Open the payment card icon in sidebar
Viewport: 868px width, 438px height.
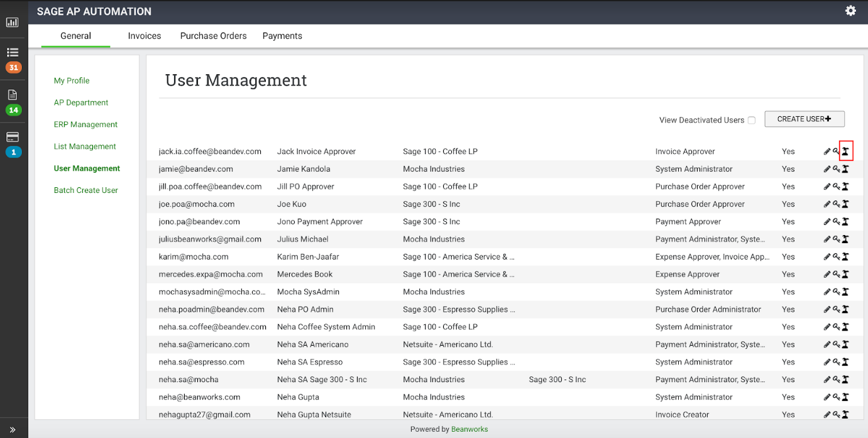[13, 137]
